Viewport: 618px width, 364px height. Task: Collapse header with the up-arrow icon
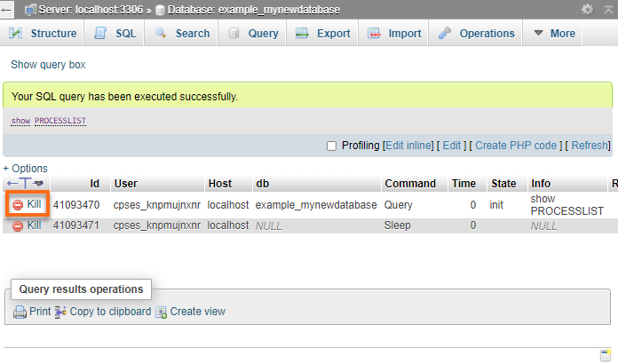pos(609,9)
